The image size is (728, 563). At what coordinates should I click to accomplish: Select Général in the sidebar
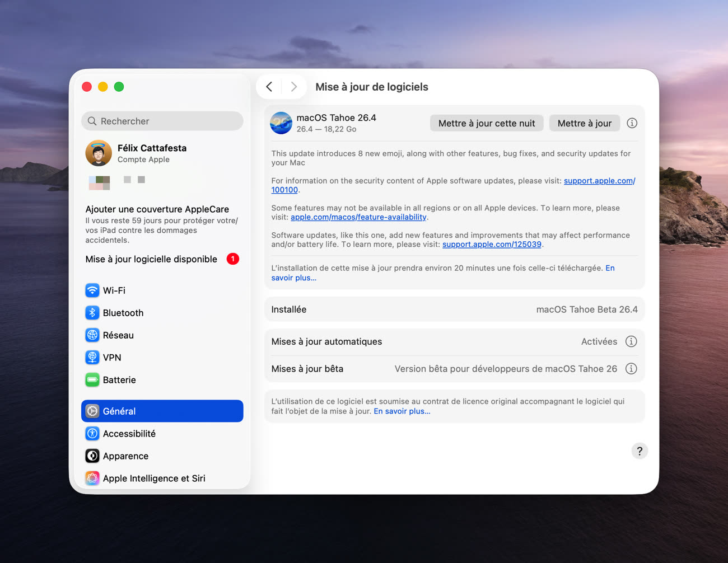(162, 411)
